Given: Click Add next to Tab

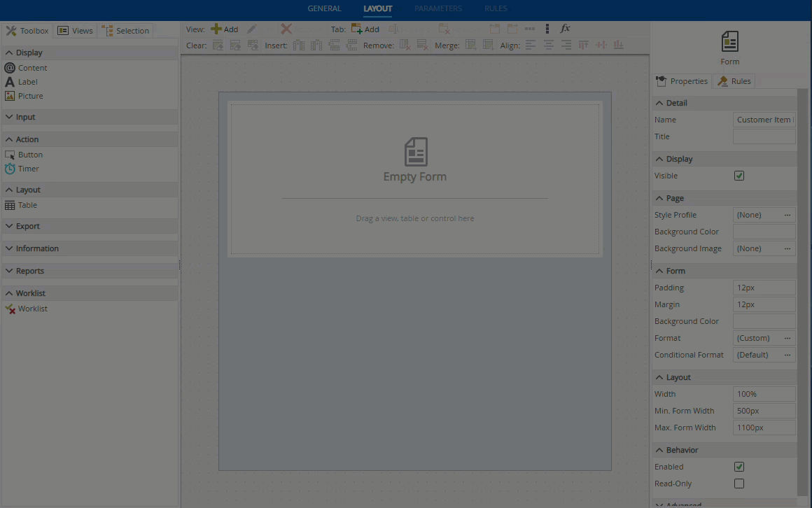Looking at the screenshot, I should tap(365, 29).
